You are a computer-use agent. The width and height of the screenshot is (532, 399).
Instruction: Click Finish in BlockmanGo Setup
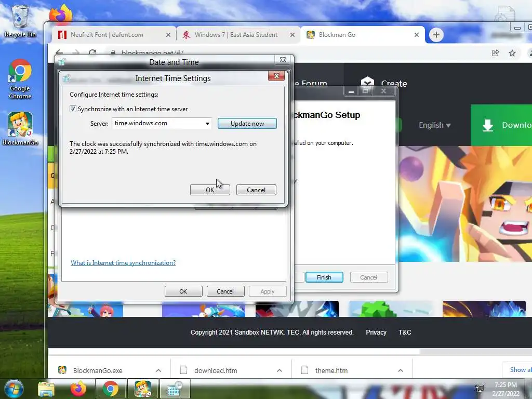point(324,277)
